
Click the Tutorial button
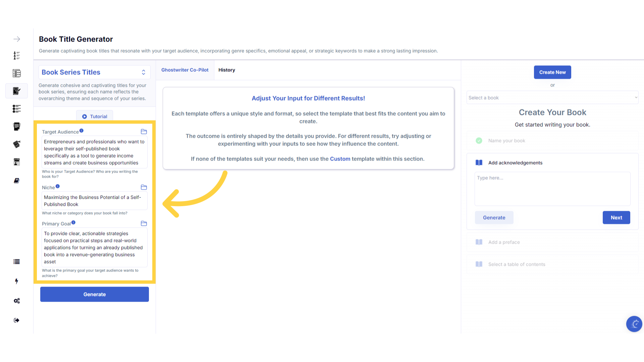point(95,117)
